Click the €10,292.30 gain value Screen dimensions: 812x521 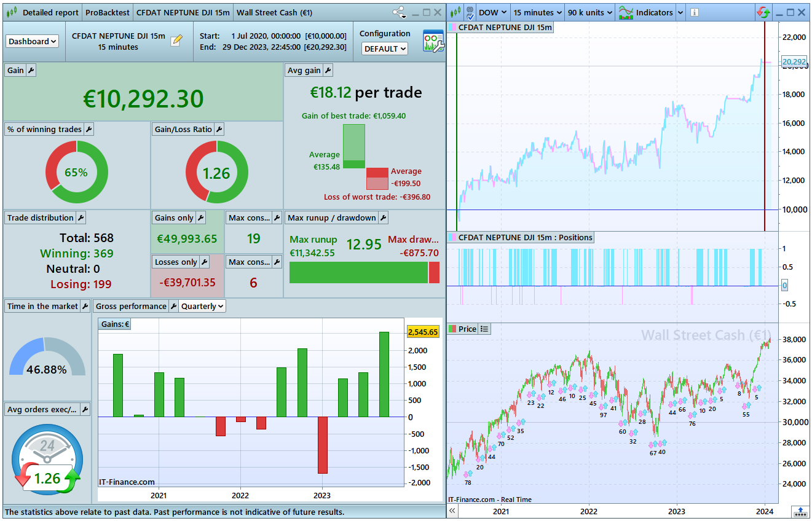tap(143, 99)
